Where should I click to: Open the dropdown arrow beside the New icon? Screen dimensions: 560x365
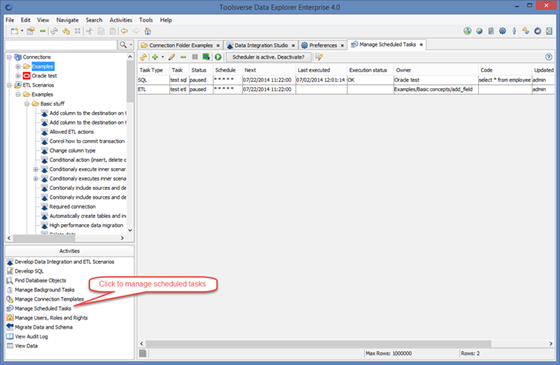(x=22, y=31)
